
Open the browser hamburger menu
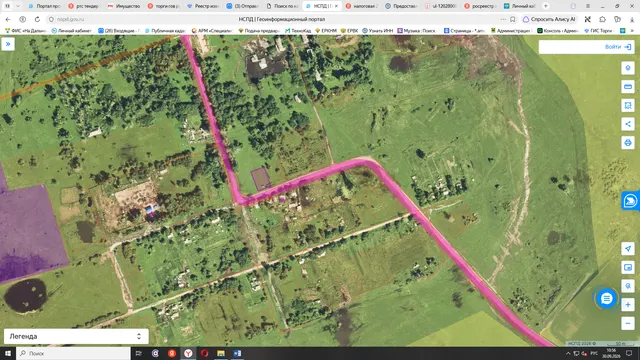(588, 6)
